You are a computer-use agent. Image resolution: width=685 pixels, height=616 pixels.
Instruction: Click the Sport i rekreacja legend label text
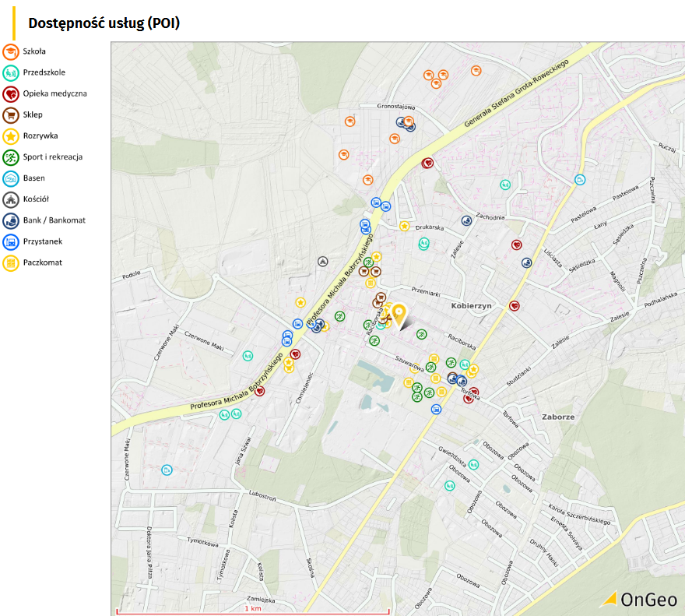pos(53,157)
